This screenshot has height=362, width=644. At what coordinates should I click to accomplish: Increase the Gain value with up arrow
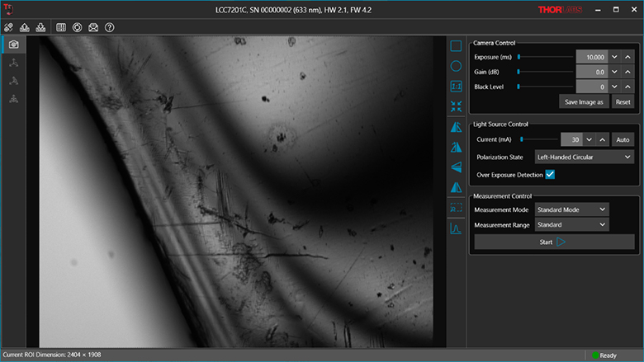[627, 72]
